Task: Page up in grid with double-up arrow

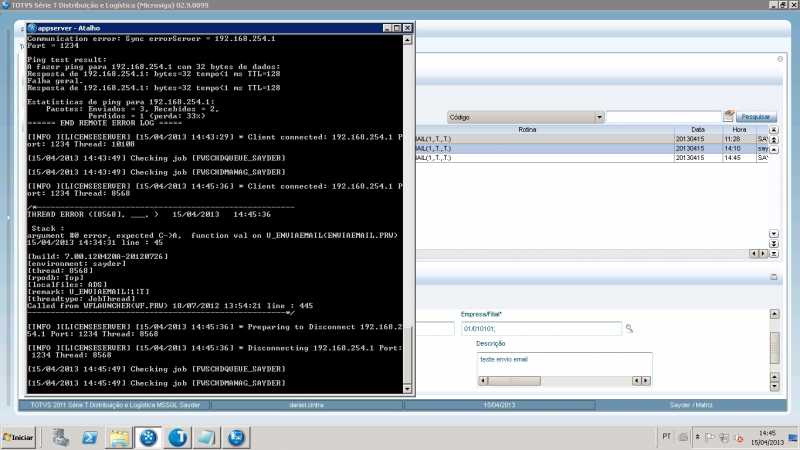Action: pyautogui.click(x=773, y=140)
